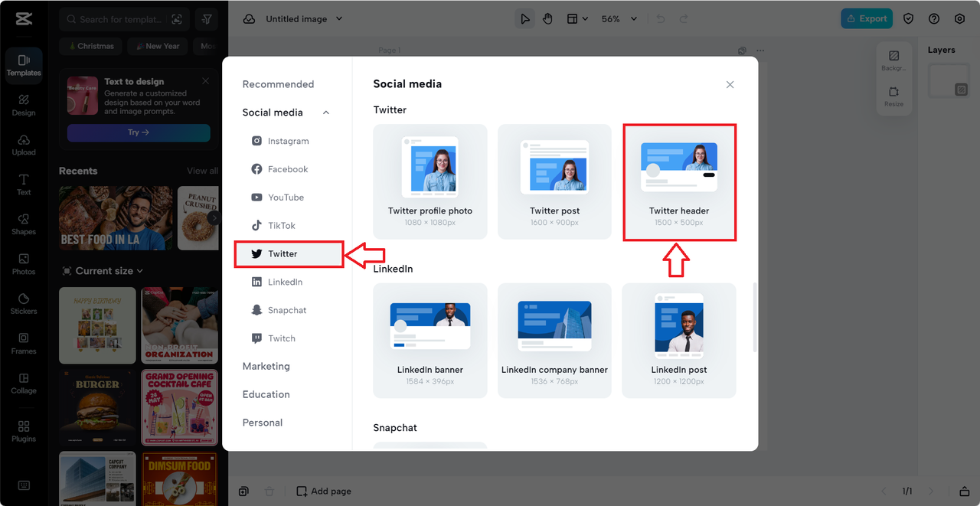Open the page more options ellipsis
Screen dimensions: 980x506
(760, 51)
